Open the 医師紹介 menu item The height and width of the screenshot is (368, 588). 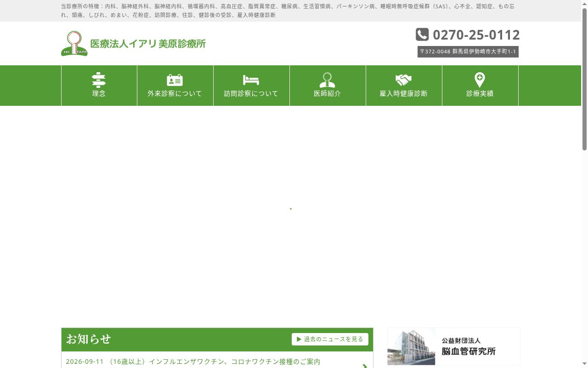(328, 86)
